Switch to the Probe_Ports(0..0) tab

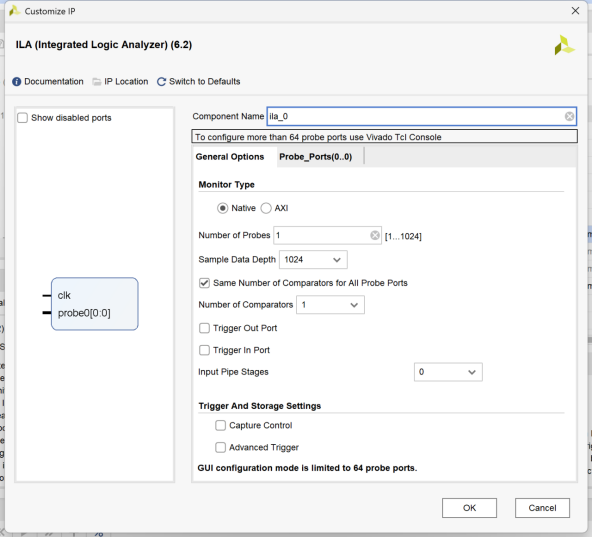coord(316,157)
